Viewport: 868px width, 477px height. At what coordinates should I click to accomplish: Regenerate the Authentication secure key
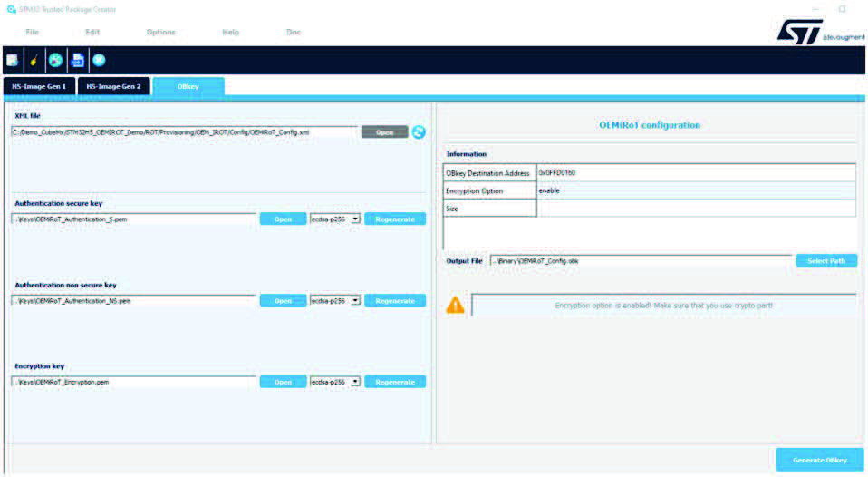(395, 219)
